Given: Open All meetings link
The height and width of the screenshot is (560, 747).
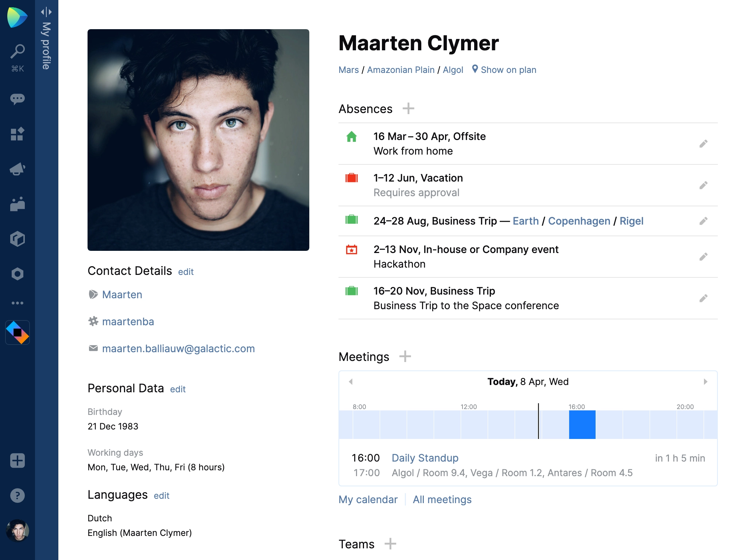Looking at the screenshot, I should click(x=442, y=499).
